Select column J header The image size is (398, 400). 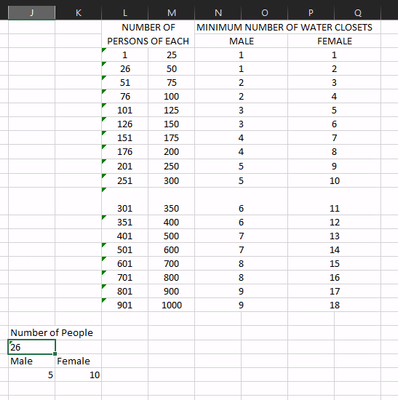[32, 13]
